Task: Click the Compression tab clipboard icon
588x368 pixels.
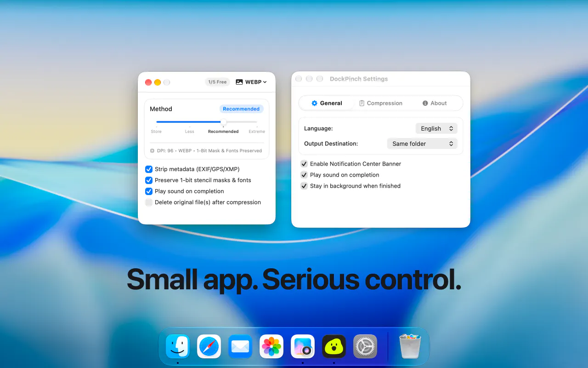Action: (362, 103)
